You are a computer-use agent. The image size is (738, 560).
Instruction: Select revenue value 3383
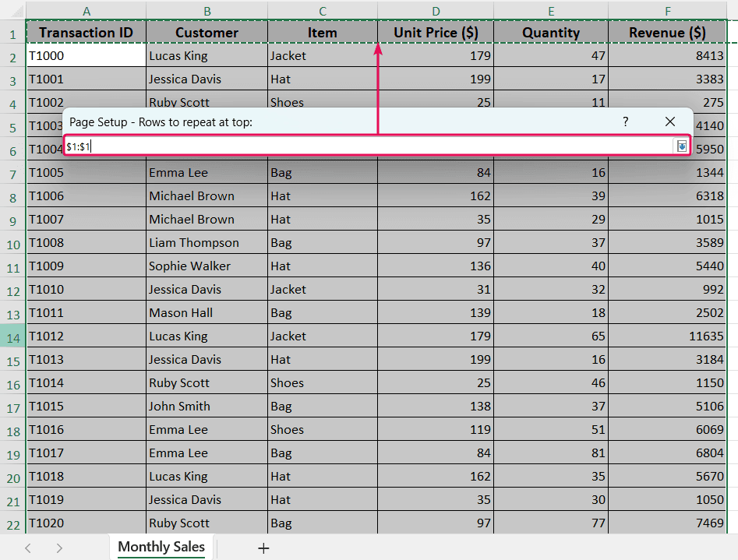pos(667,79)
